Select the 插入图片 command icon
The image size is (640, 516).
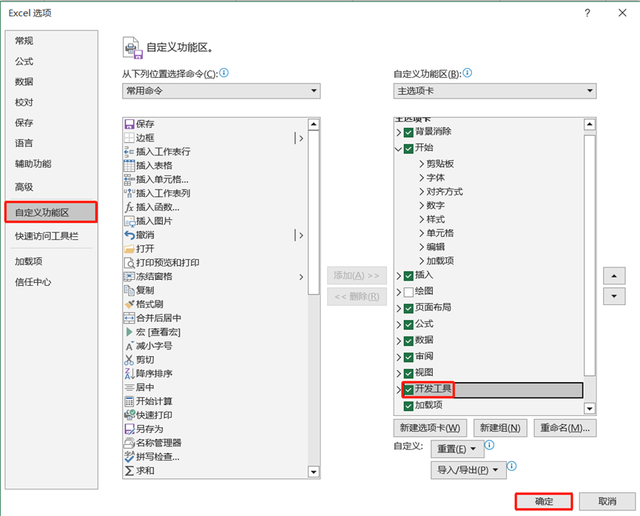[129, 221]
